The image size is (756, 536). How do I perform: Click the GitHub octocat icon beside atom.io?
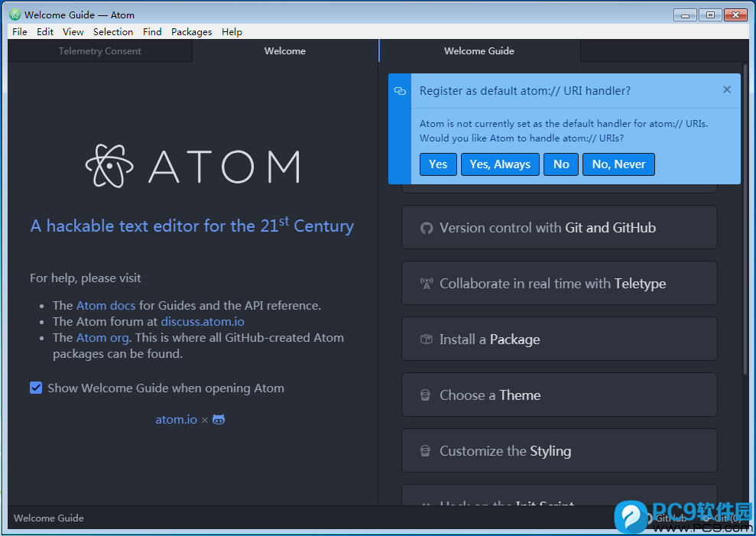(x=219, y=420)
